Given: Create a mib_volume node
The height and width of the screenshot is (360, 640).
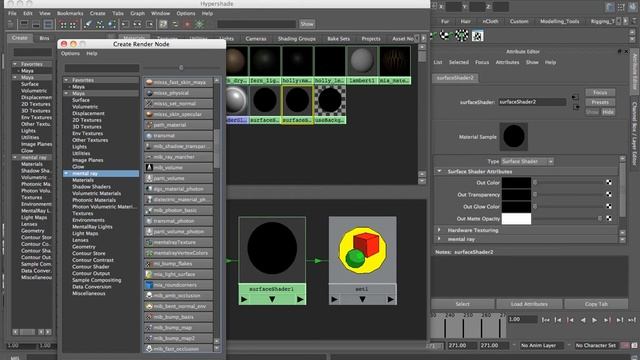Looking at the screenshot, I should (178, 167).
